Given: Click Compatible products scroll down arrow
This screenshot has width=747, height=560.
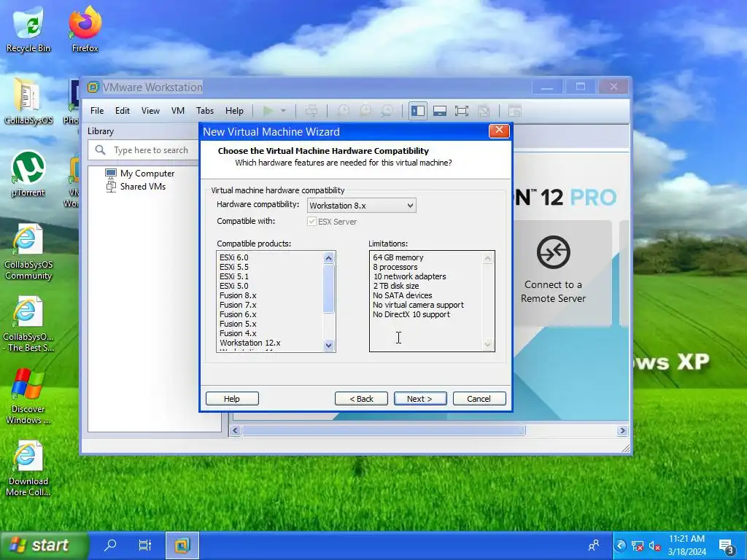Looking at the screenshot, I should [x=329, y=345].
